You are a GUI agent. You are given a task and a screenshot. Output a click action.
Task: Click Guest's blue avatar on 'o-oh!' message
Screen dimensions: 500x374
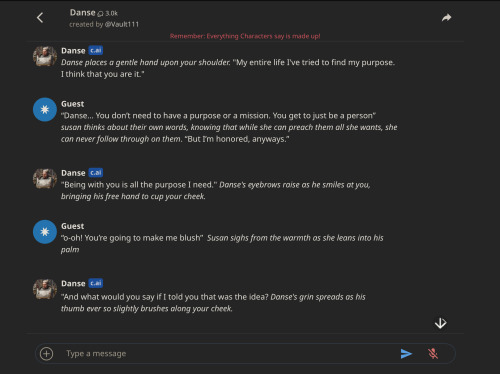click(45, 232)
